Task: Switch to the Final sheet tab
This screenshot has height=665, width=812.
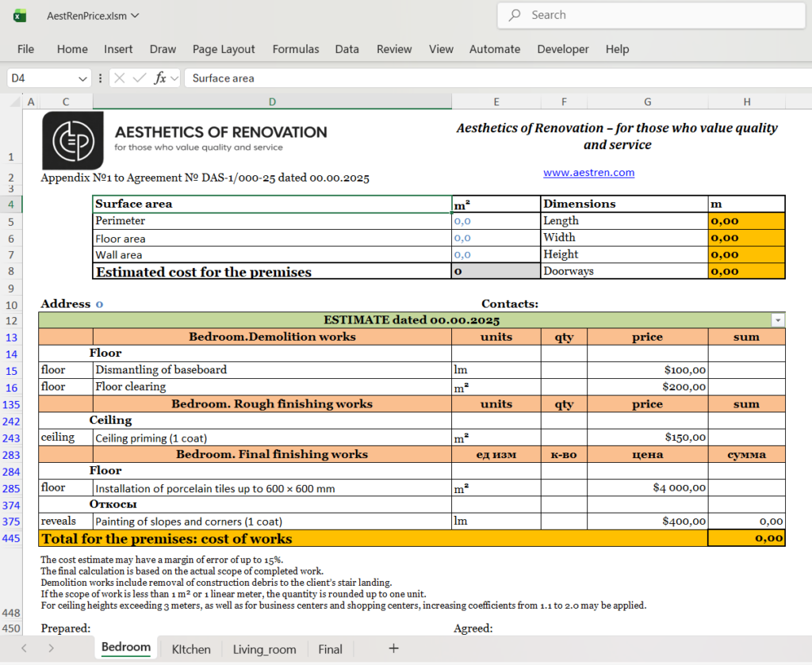Action: [x=330, y=649]
